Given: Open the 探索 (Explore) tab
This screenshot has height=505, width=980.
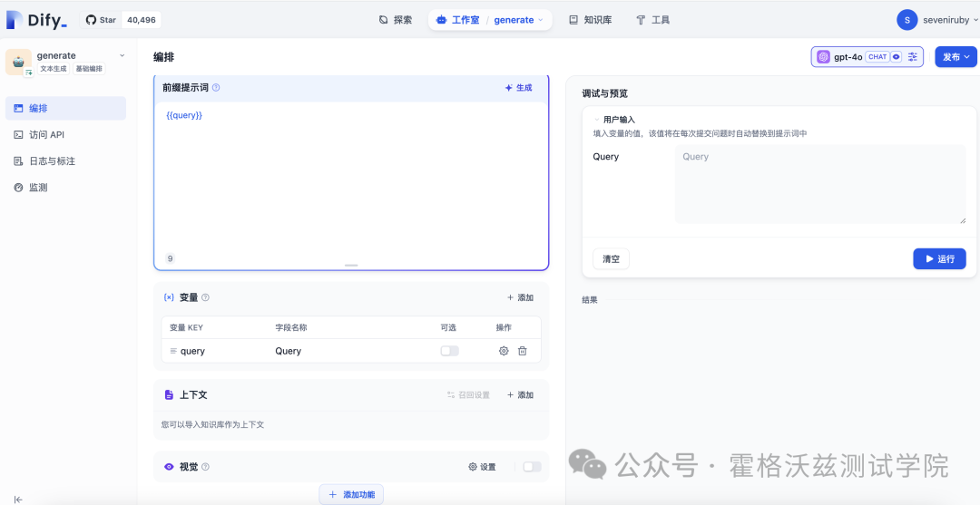Looking at the screenshot, I should [x=396, y=20].
